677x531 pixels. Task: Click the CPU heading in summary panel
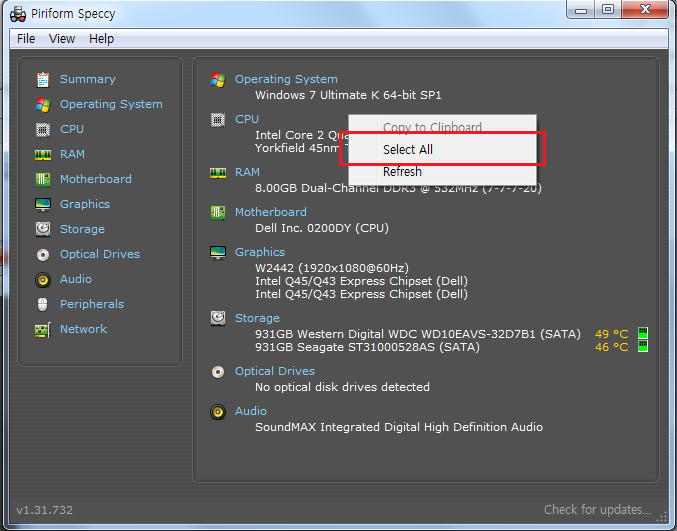tap(247, 120)
